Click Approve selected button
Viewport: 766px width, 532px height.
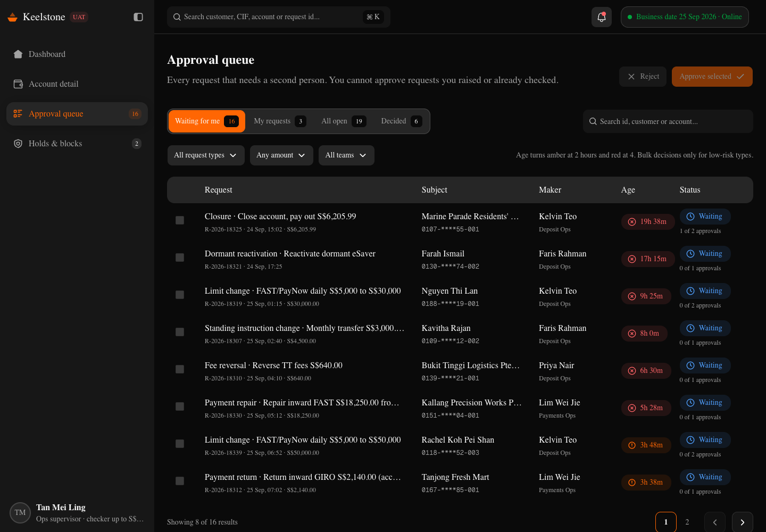point(712,77)
